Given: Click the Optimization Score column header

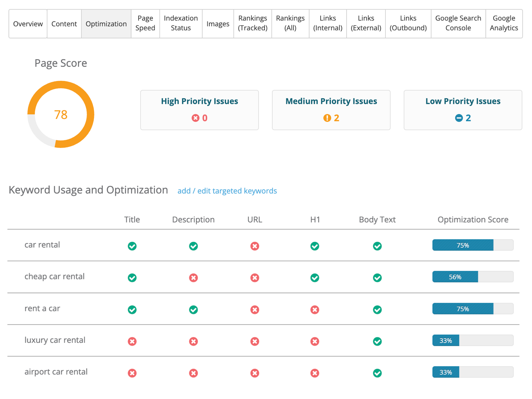Looking at the screenshot, I should tap(473, 219).
